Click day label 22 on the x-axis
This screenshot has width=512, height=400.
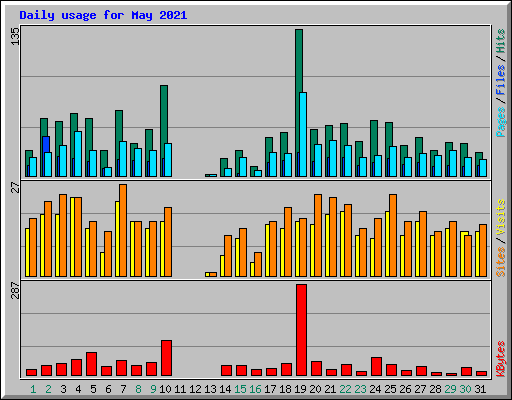pyautogui.click(x=345, y=389)
